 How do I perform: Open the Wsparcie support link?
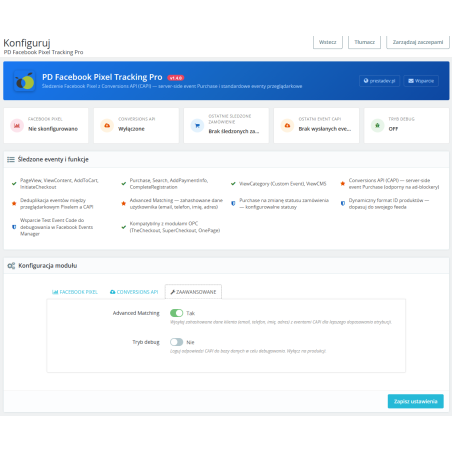tap(421, 81)
